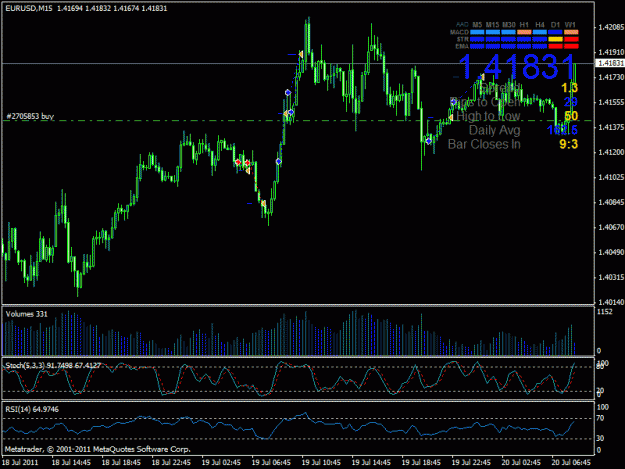Click the RSI(14) 64.9746 label

[32, 409]
